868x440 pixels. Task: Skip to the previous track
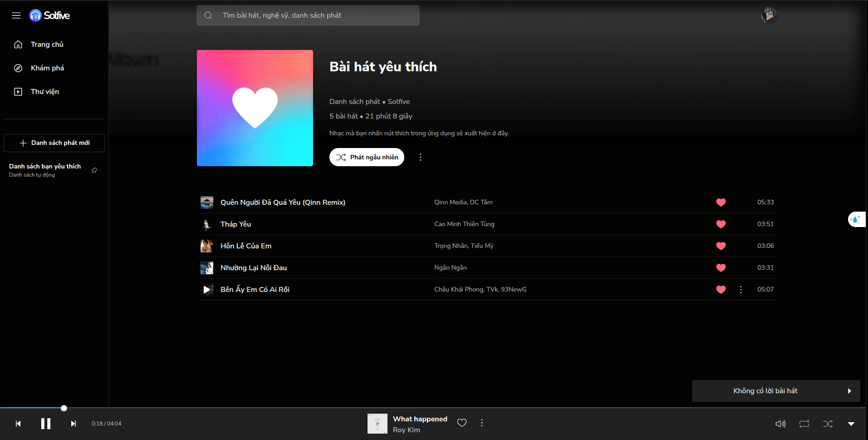(18, 424)
